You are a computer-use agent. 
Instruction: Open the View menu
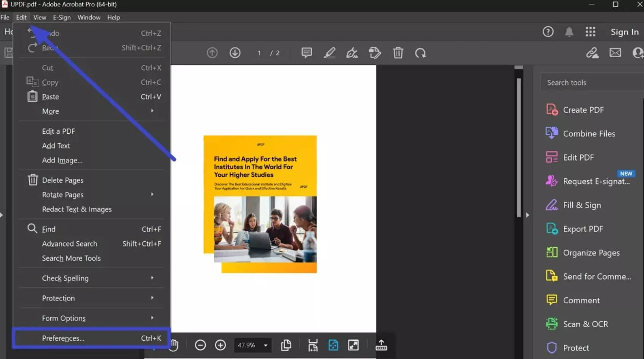39,17
